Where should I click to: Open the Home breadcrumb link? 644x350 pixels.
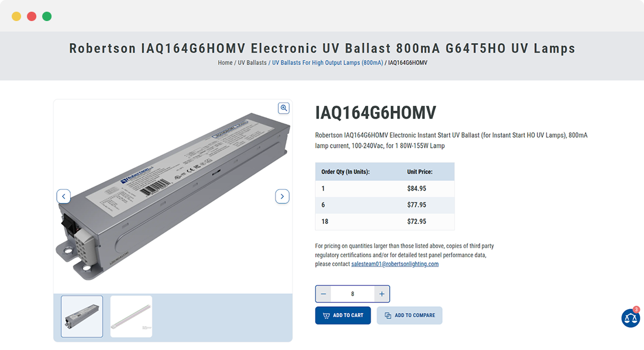(225, 63)
